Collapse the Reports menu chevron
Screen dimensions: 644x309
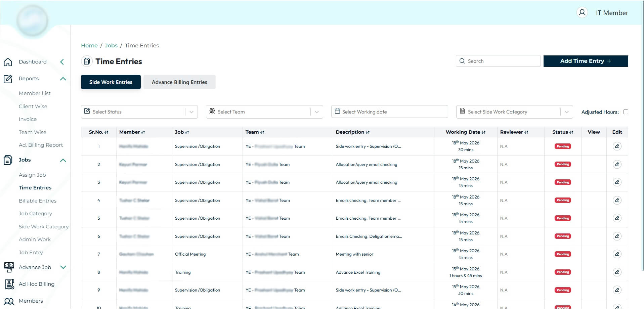[63, 79]
